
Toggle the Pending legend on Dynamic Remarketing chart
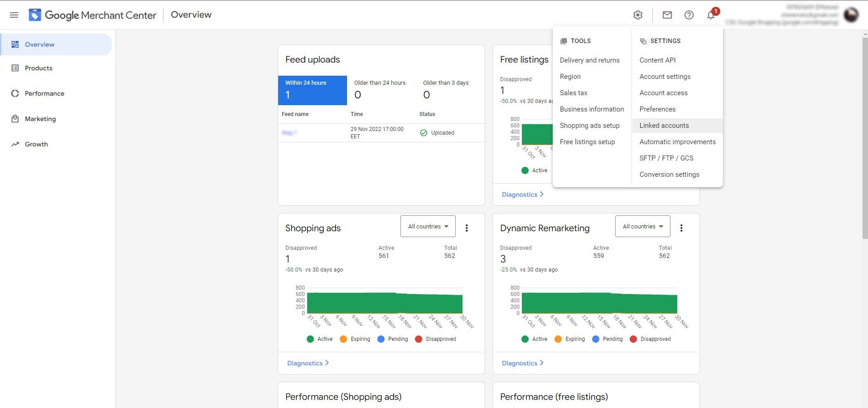pyautogui.click(x=608, y=339)
